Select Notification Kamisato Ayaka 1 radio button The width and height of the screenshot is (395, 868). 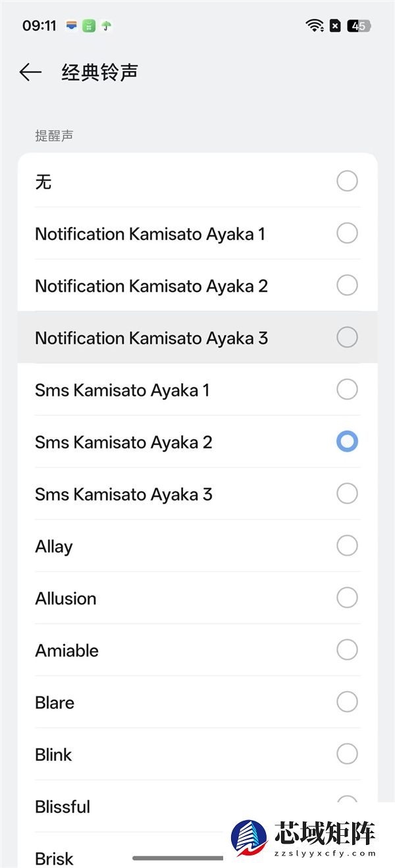click(347, 233)
